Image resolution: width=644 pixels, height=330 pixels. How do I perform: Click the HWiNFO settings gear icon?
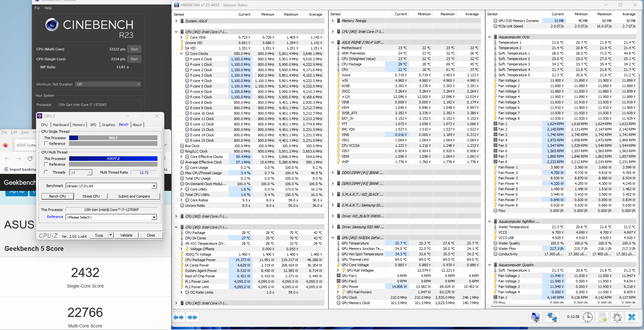tap(617, 317)
